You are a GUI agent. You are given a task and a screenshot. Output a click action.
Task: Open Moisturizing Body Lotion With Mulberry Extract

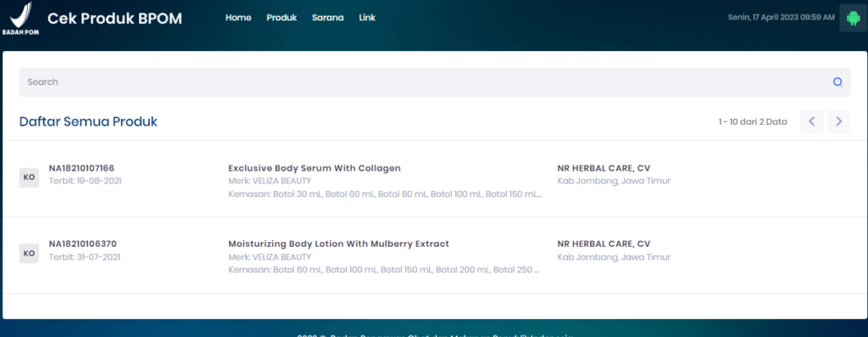pyautogui.click(x=339, y=244)
